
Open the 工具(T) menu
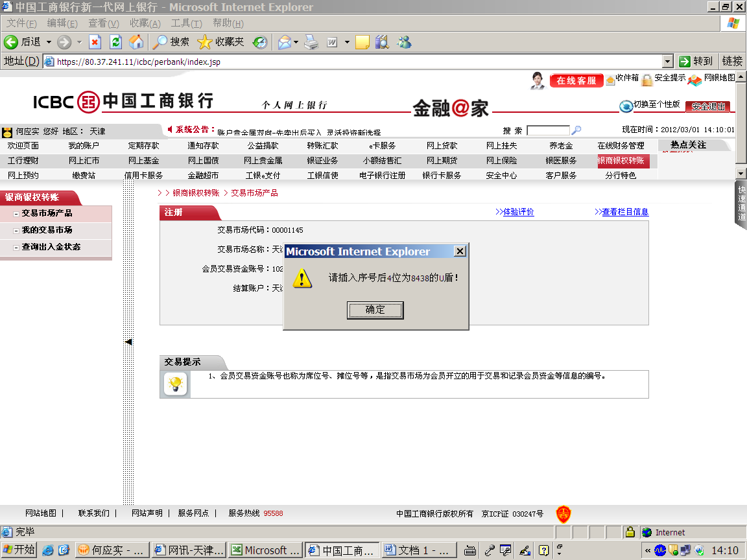[187, 23]
